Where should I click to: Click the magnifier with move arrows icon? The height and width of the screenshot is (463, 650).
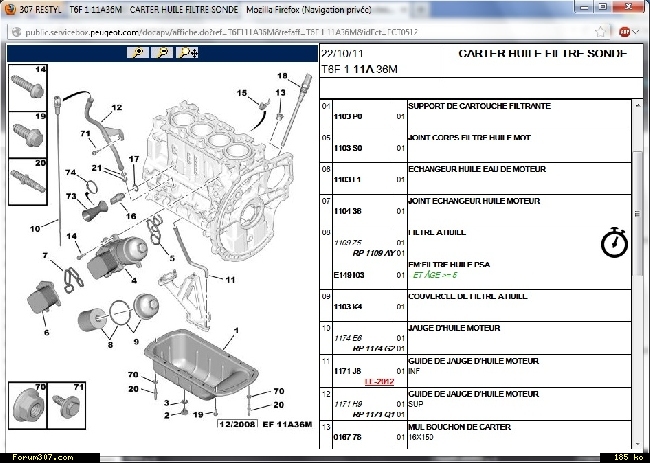(188, 53)
